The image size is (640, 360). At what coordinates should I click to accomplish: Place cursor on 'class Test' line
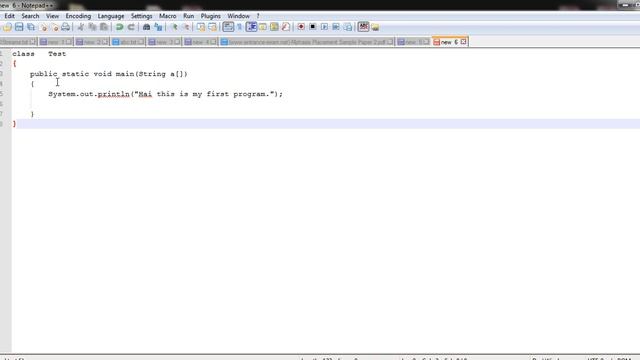(39, 54)
